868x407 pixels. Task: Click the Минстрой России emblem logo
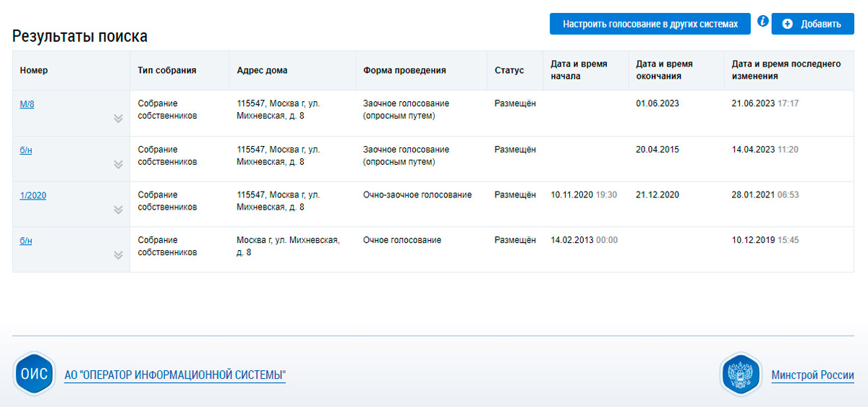(741, 374)
